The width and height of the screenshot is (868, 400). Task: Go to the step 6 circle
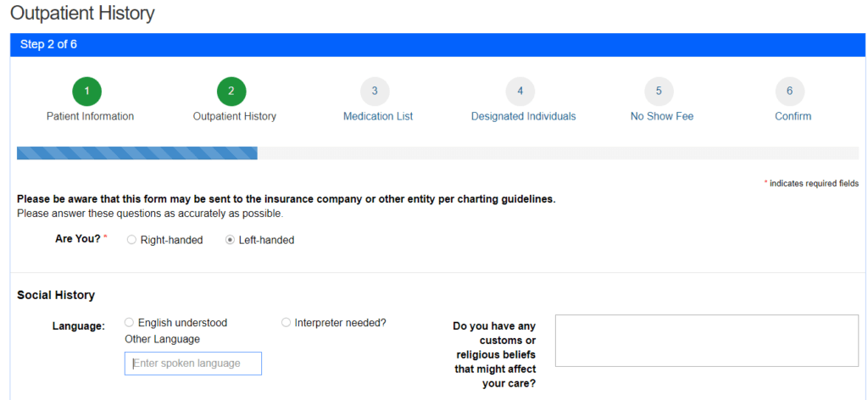790,92
